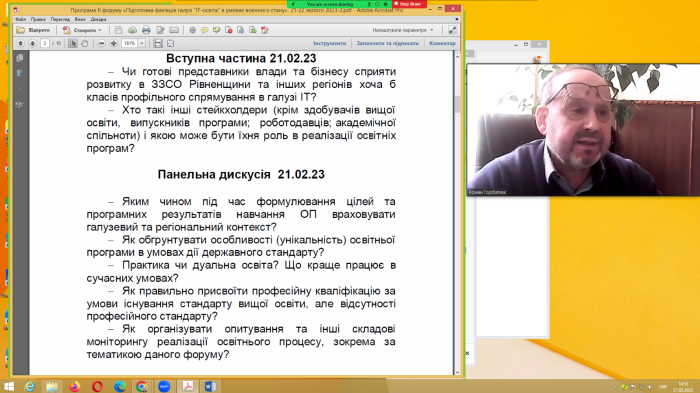Click the taskbar clock and date
700x393 pixels.
coord(683,386)
